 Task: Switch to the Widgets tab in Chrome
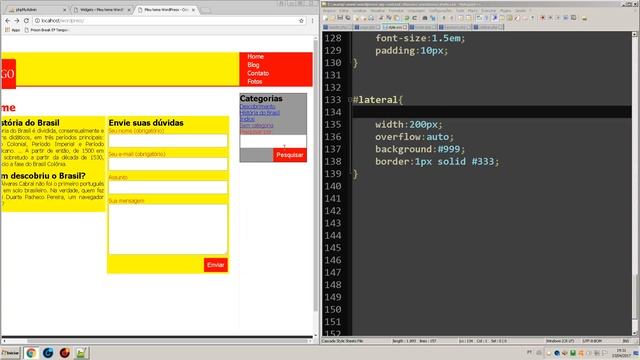(101, 9)
